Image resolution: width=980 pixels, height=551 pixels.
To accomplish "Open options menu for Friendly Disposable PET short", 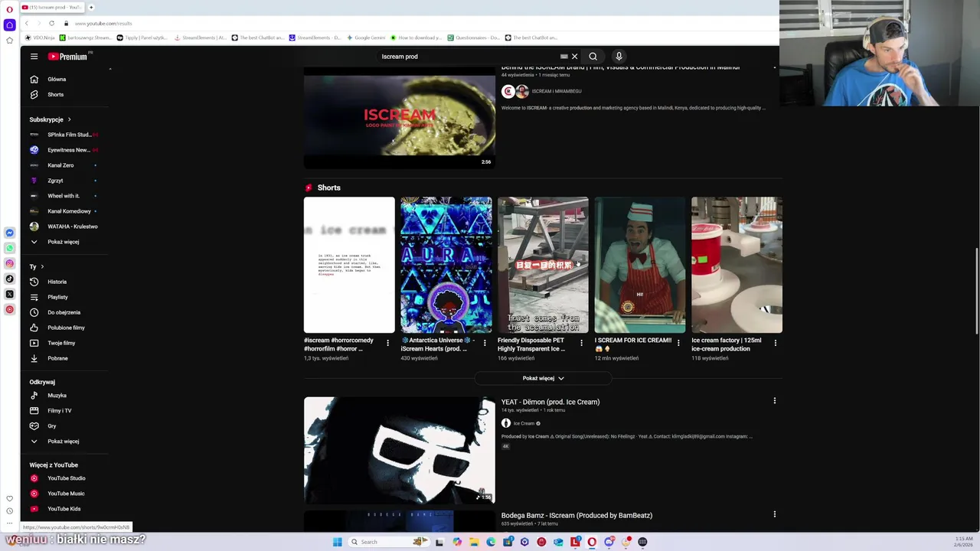I will (581, 343).
